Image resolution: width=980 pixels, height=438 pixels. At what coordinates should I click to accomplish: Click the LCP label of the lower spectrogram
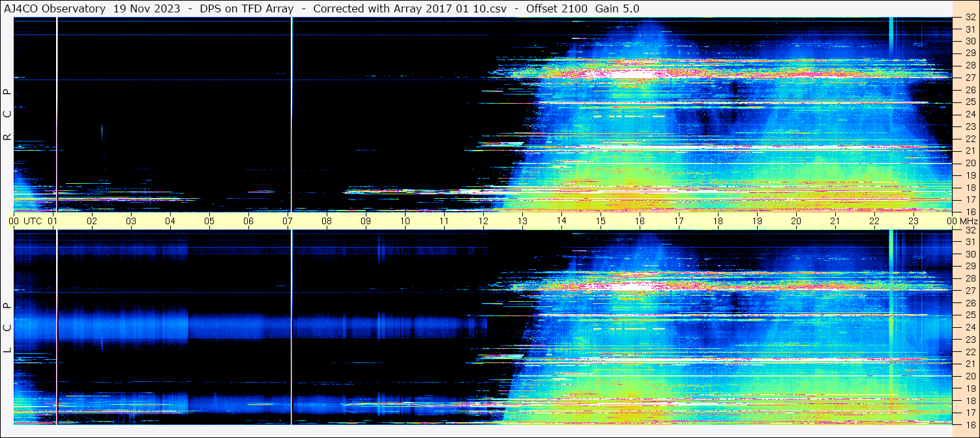pos(7,328)
